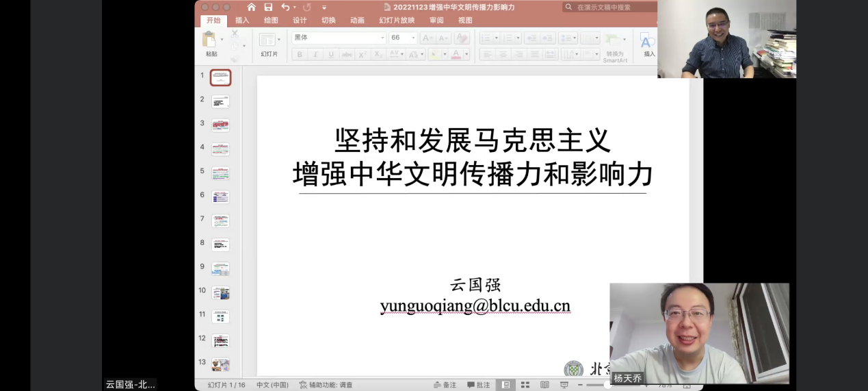This screenshot has height=391, width=868.
Task: Click the increase font size icon
Action: point(428,38)
